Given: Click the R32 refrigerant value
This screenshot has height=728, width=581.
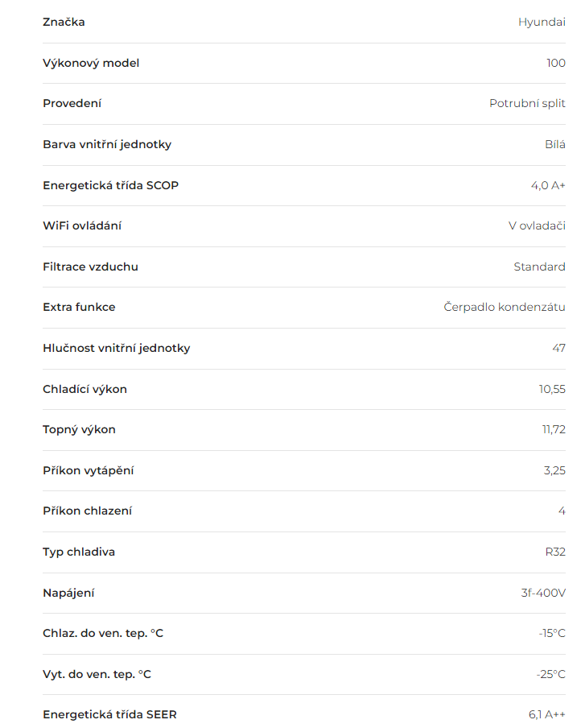Looking at the screenshot, I should [x=555, y=552].
